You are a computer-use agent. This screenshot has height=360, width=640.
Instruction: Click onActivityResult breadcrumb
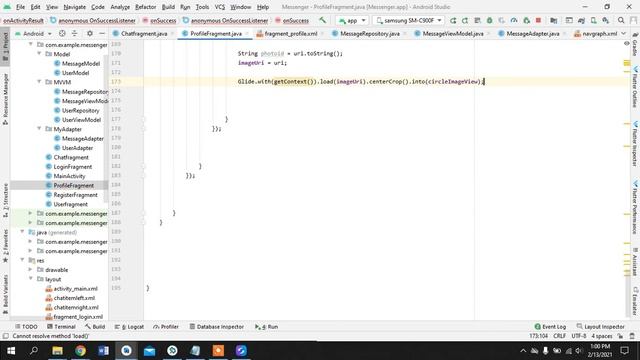point(23,20)
